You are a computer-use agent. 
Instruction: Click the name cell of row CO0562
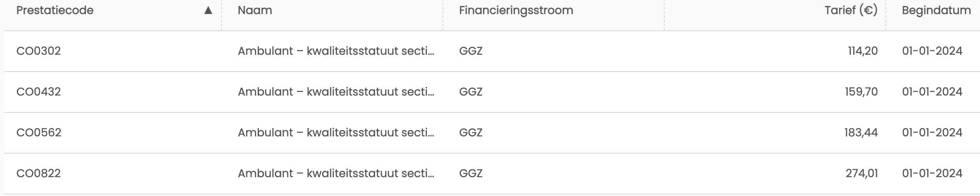(x=336, y=133)
